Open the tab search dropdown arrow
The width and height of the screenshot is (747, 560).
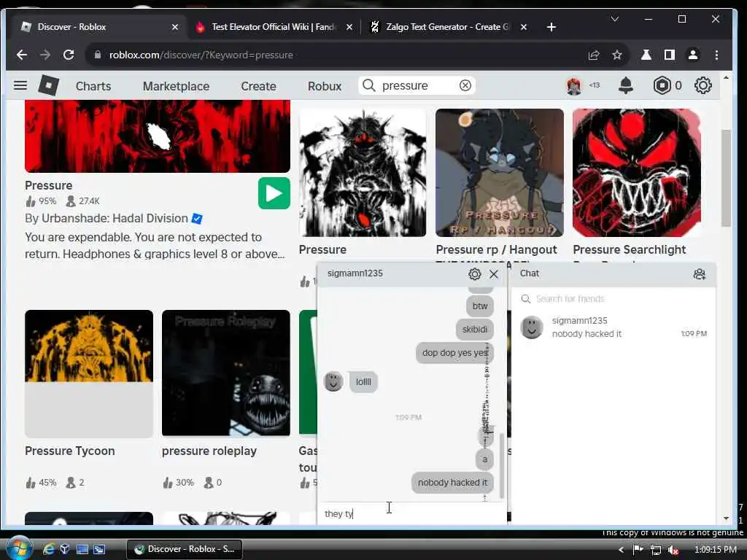click(x=614, y=19)
